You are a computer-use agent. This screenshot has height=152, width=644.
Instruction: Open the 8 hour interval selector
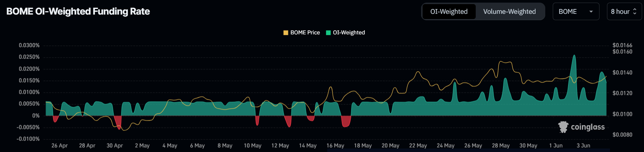click(624, 12)
